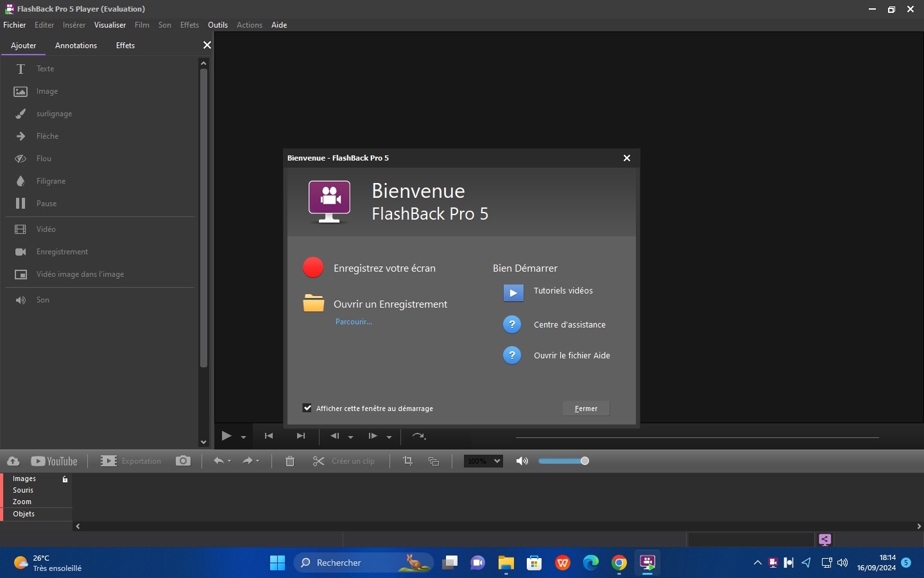Screen dimensions: 924x578
Task: Delete selection with the trash icon
Action: click(290, 461)
